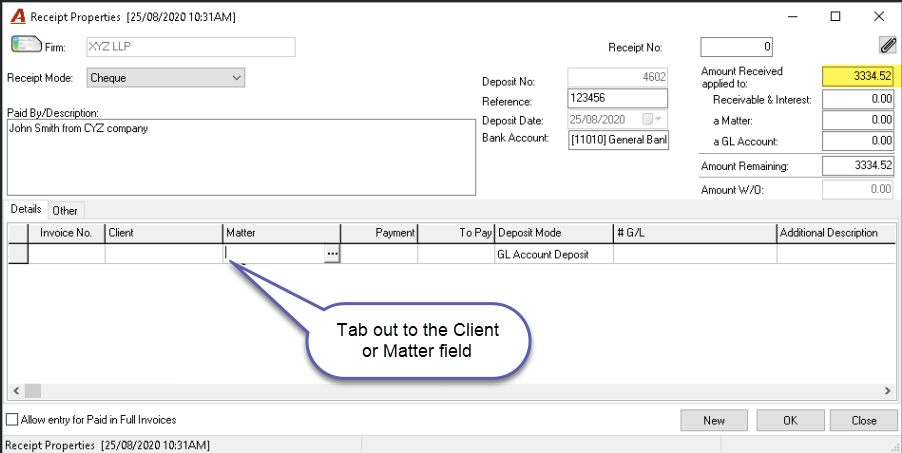Click the Additional Description cell in first row

coord(836,254)
